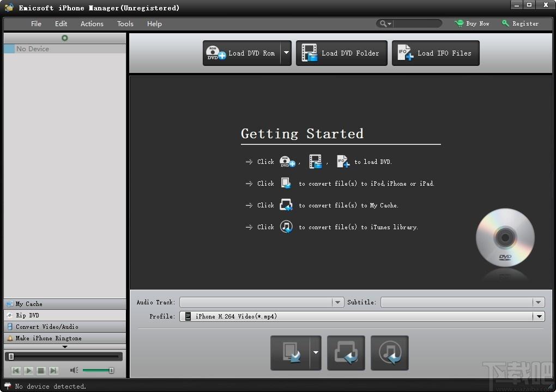
Task: Click the Register button
Action: click(x=520, y=24)
